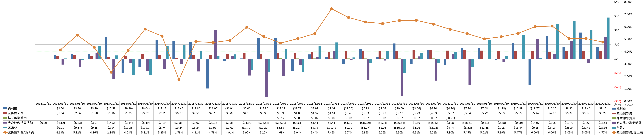
Task: Select the 2020/03/31 date column header
Action: click(x=535, y=104)
